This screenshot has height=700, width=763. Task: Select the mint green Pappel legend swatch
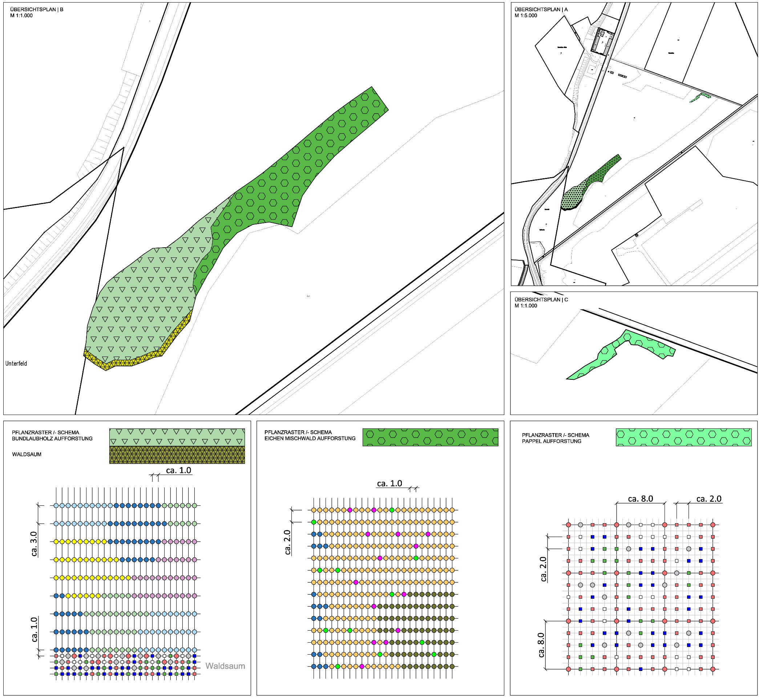click(683, 437)
